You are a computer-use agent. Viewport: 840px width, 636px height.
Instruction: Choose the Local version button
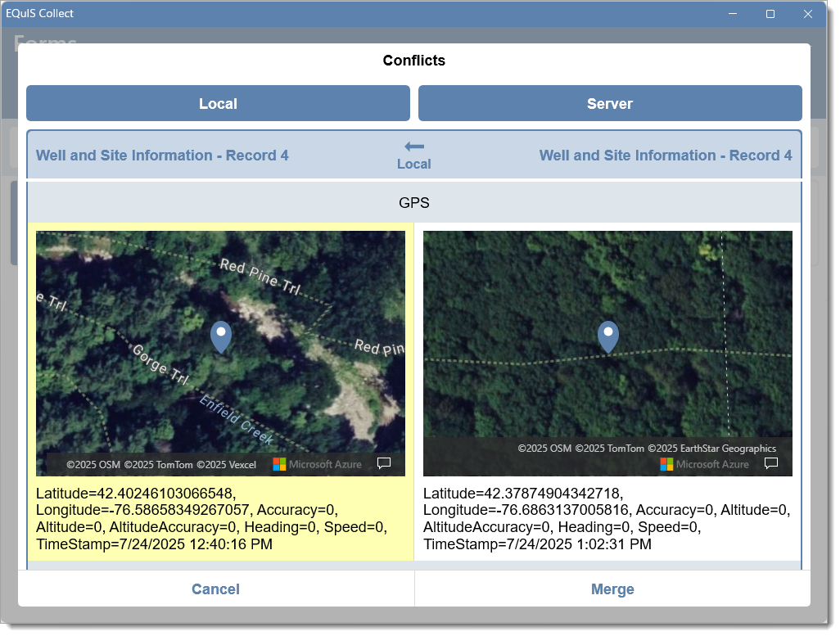click(x=218, y=103)
